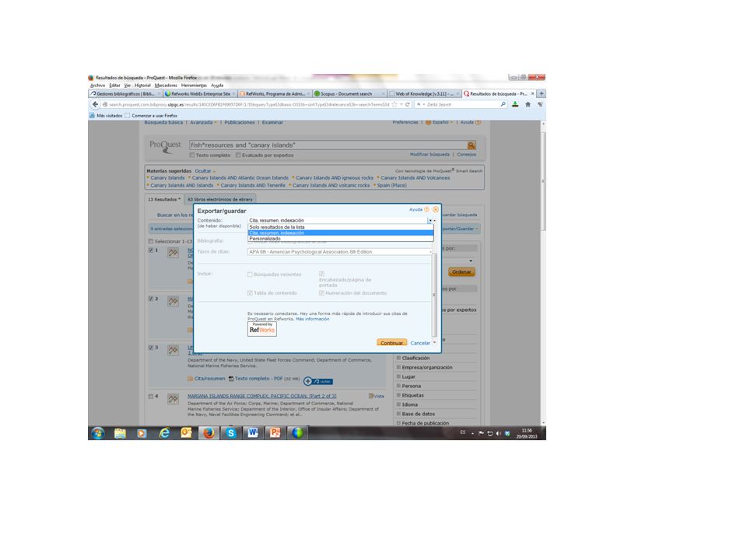Expand the Empresa/organización filter
The width and height of the screenshot is (747, 560).
tap(425, 368)
